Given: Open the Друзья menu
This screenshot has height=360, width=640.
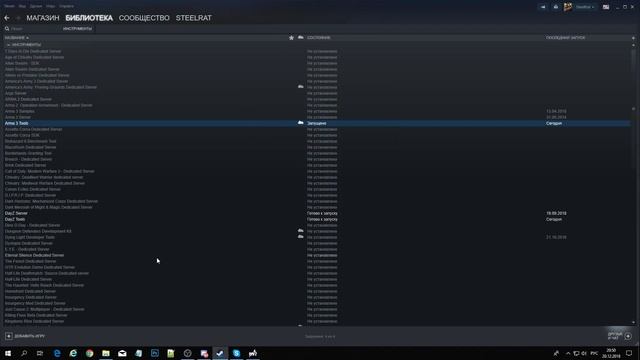Looking at the screenshot, I should 36,7.
